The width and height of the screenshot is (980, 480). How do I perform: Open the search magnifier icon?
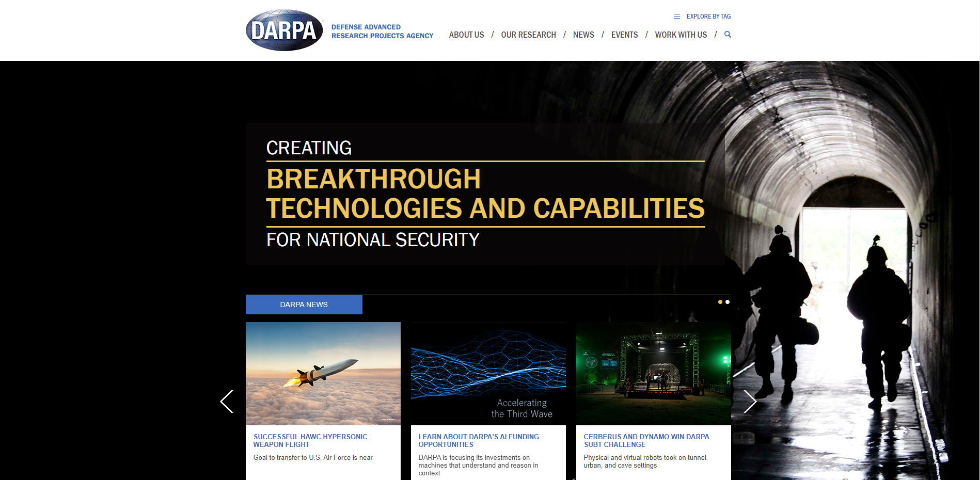coord(728,35)
